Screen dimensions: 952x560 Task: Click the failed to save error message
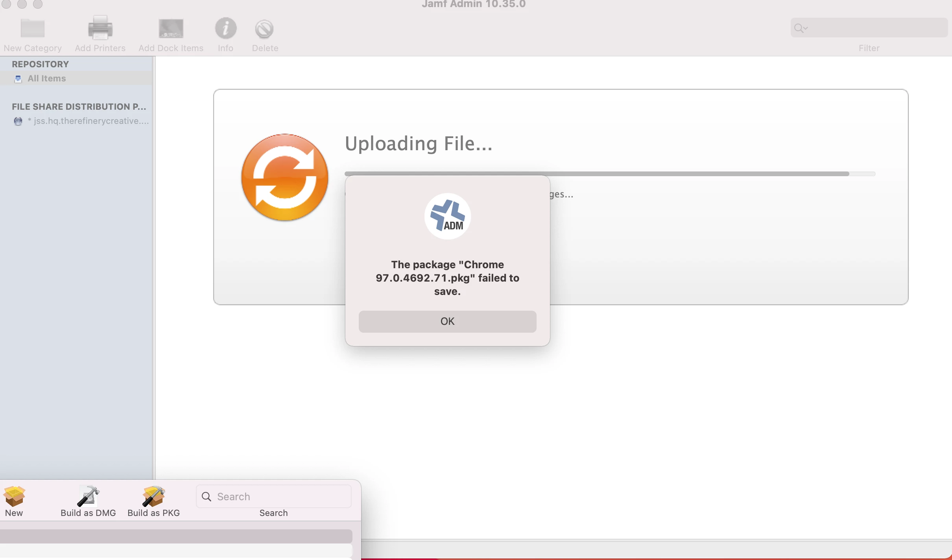click(447, 278)
